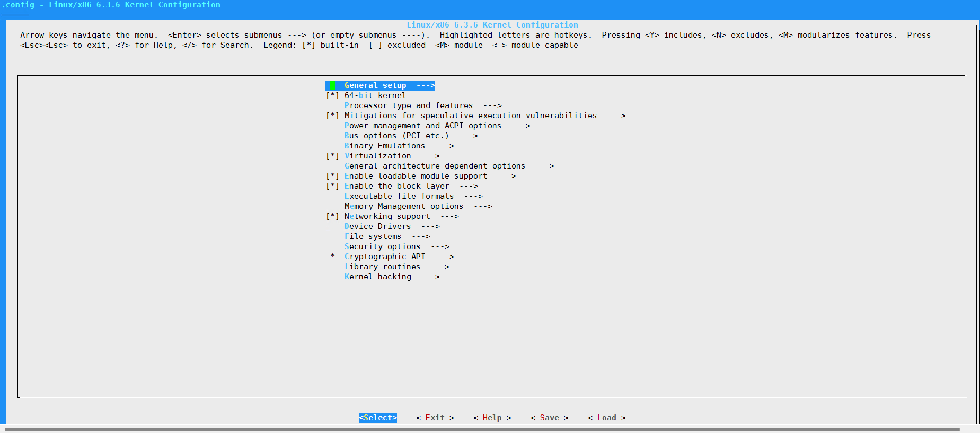Toggle the 64-bit kernel checkbox
980x433 pixels.
point(332,95)
